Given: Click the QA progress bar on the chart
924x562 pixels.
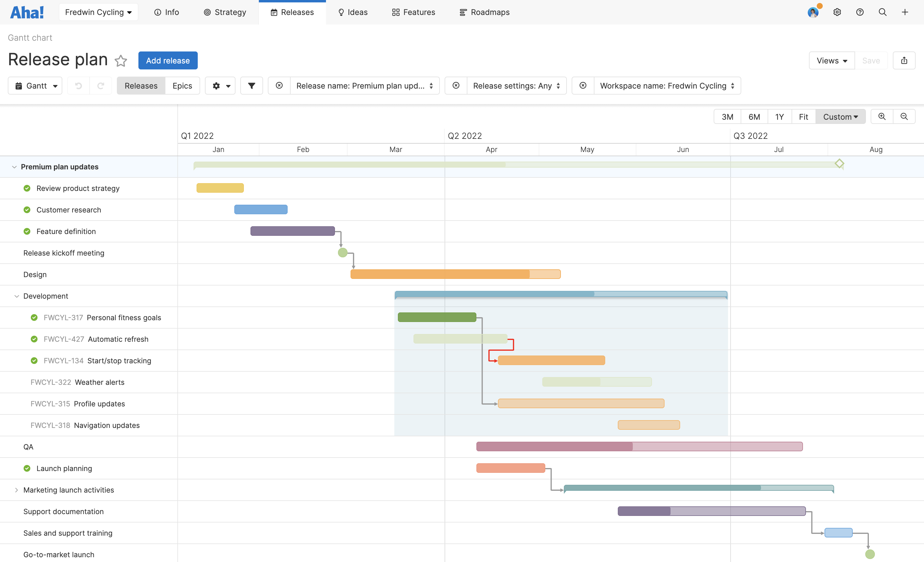Looking at the screenshot, I should pyautogui.click(x=638, y=446).
